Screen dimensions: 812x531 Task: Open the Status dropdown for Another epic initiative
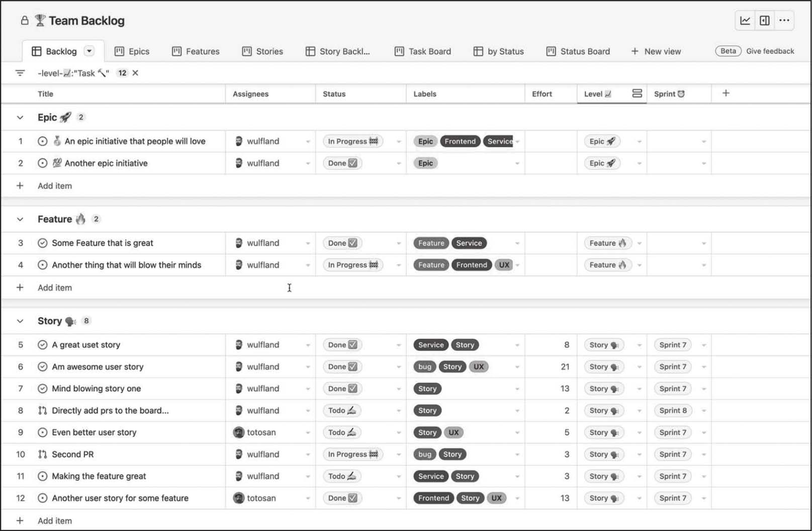(x=398, y=163)
